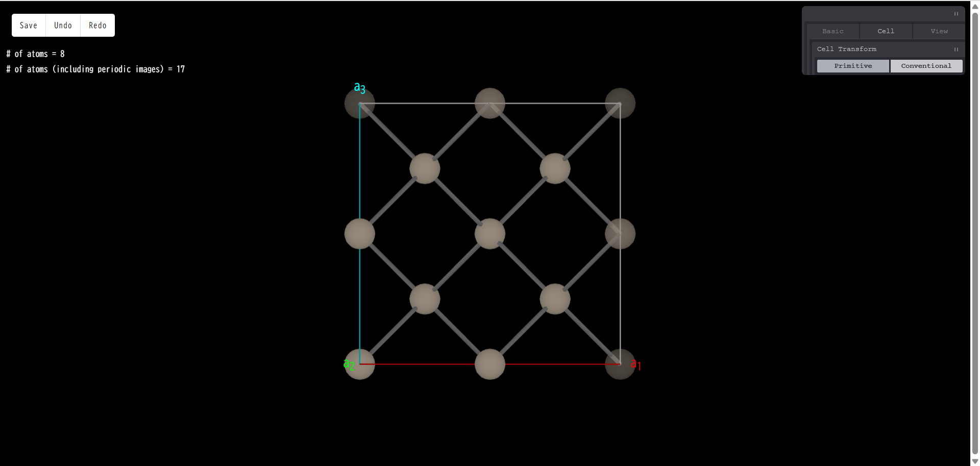The height and width of the screenshot is (466, 980).
Task: Select the top edge midpoint atom
Action: click(x=489, y=103)
